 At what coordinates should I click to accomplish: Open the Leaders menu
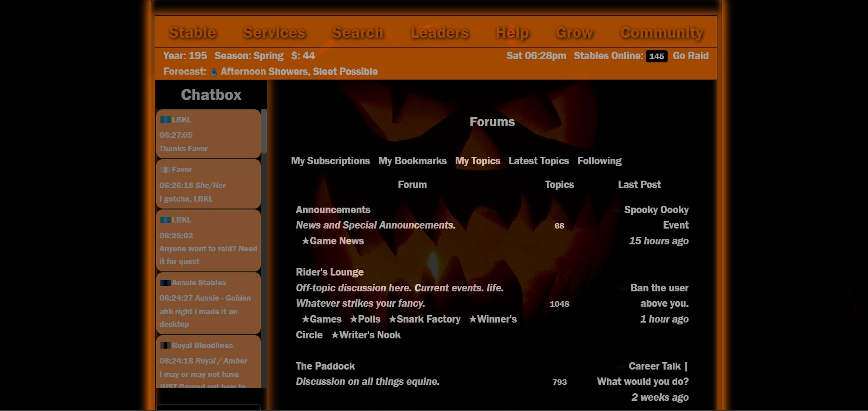(439, 33)
